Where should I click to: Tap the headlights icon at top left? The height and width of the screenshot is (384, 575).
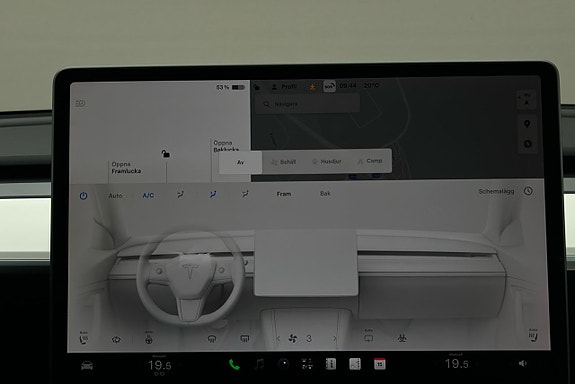coord(81,103)
